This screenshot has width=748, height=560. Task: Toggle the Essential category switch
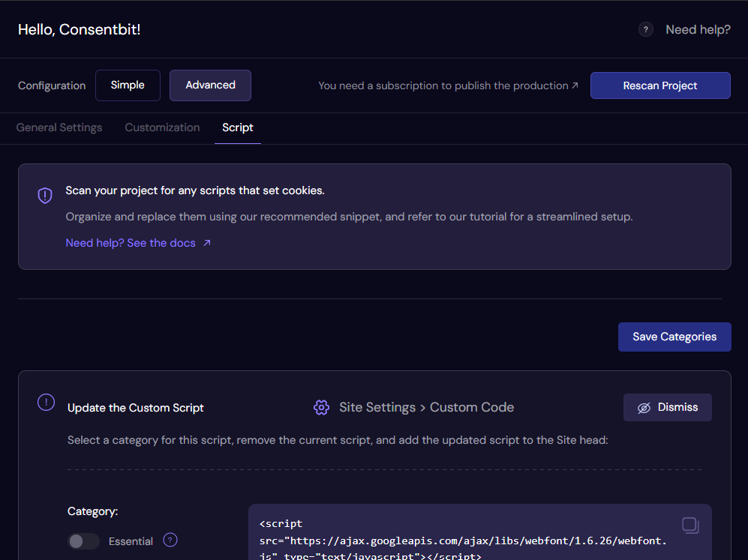83,541
